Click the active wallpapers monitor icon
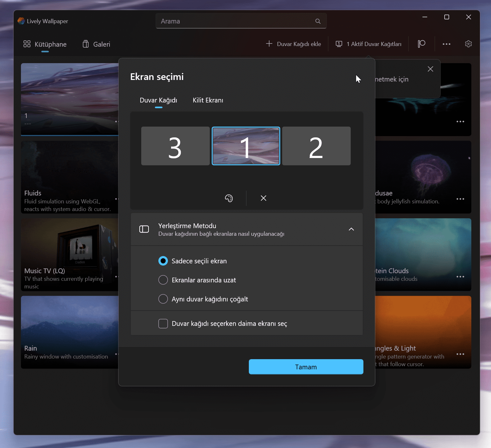Viewport: 491px width, 448px height. 339,44
